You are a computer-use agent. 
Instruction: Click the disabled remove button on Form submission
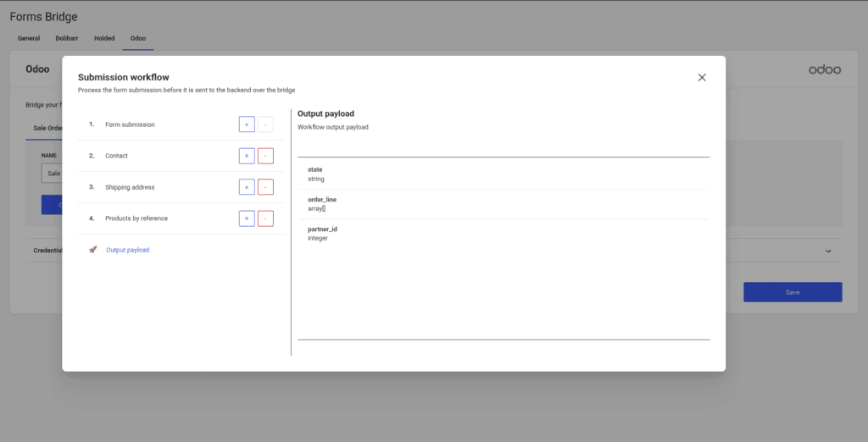(x=265, y=124)
